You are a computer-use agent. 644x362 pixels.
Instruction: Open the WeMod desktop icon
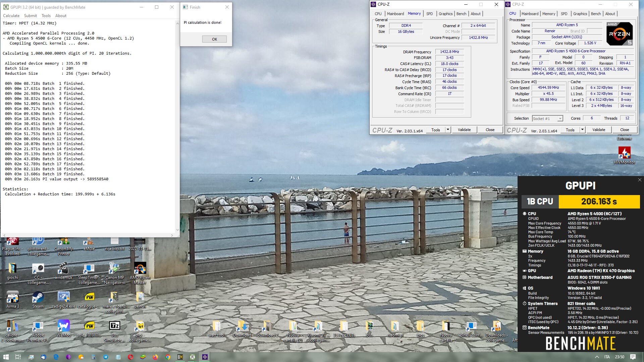(63, 328)
